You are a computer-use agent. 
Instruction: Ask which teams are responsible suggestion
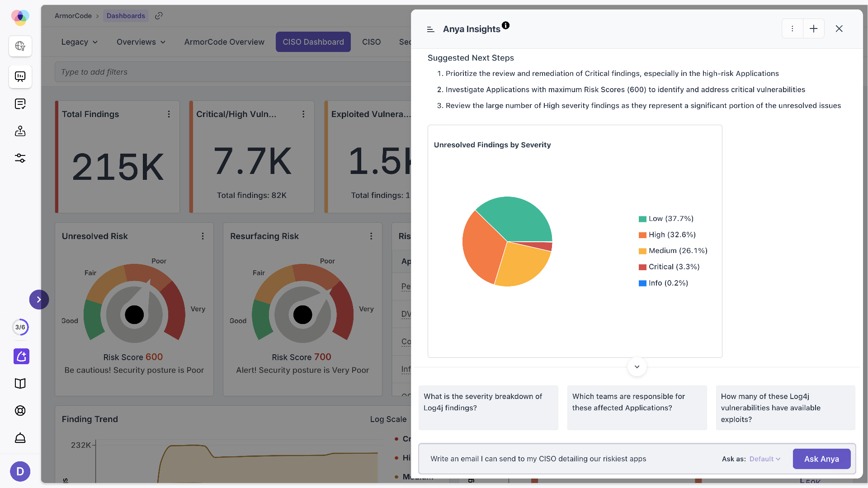coord(637,408)
